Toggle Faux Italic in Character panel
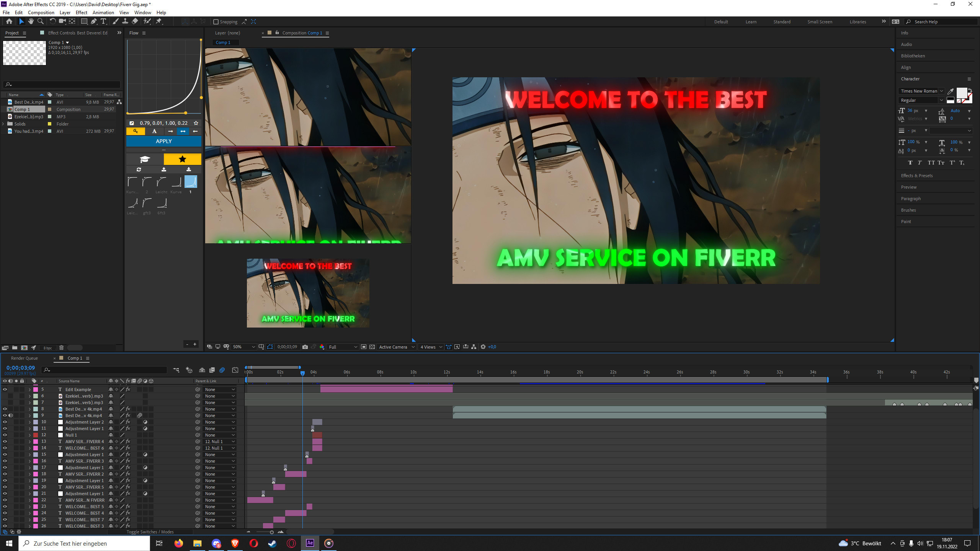The height and width of the screenshot is (551, 980). pyautogui.click(x=920, y=163)
